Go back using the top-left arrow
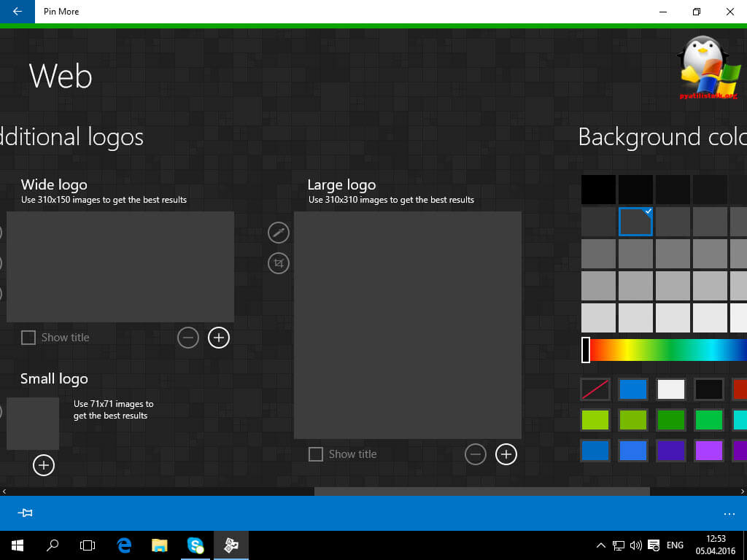This screenshot has width=747, height=560. pyautogui.click(x=18, y=12)
